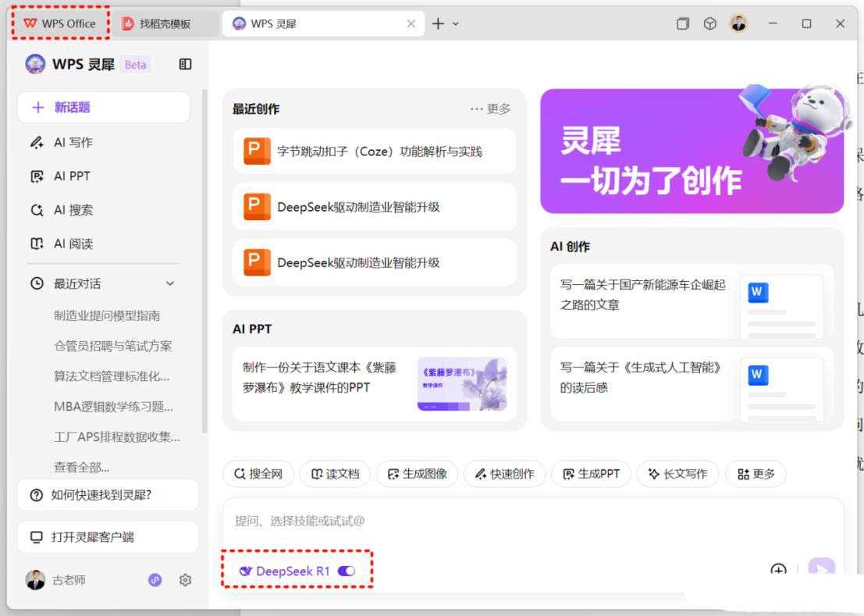Click PPT icon of 字节跳动扣子 file

click(257, 151)
